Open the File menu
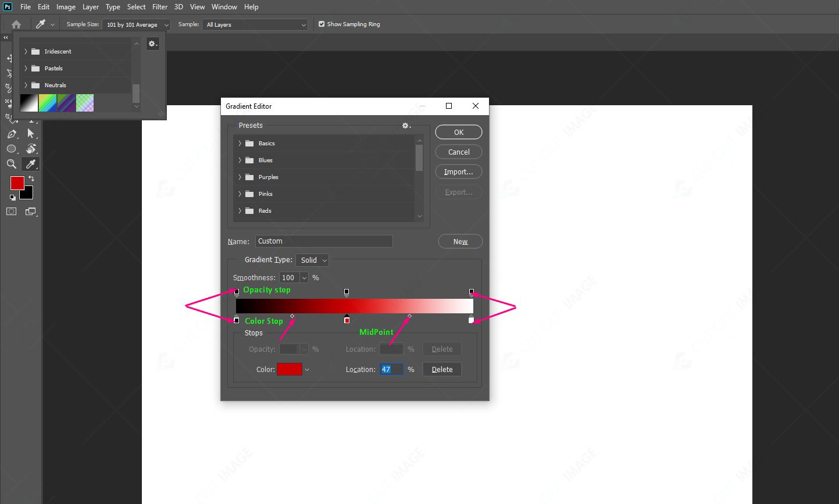Screen dimensions: 839x504 point(26,7)
